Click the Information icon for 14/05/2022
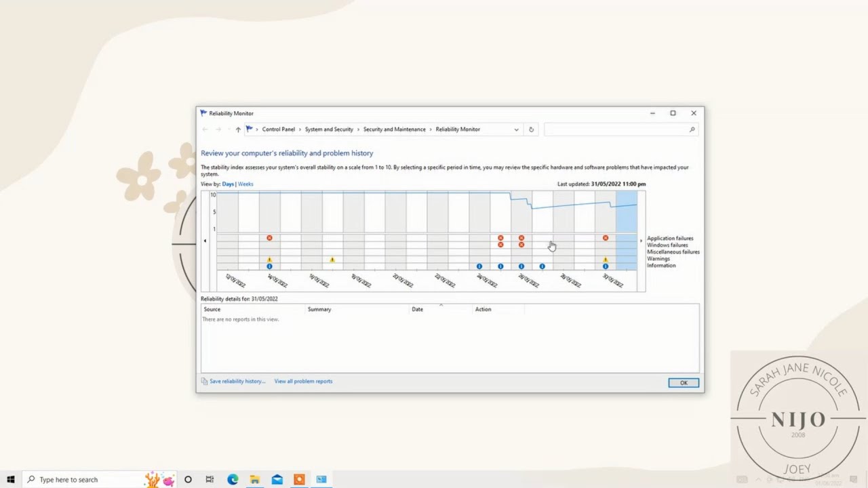Image resolution: width=868 pixels, height=488 pixels. coord(269,266)
